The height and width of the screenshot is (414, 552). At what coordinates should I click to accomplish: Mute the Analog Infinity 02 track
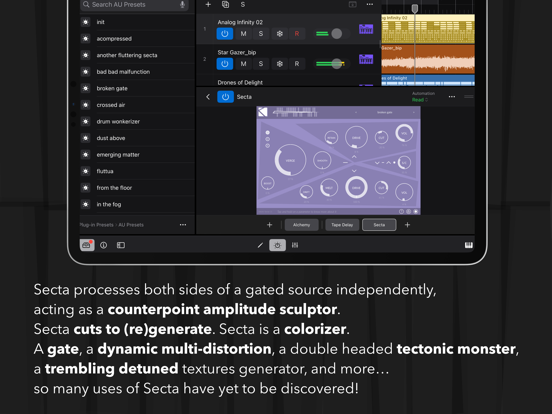coord(243,34)
